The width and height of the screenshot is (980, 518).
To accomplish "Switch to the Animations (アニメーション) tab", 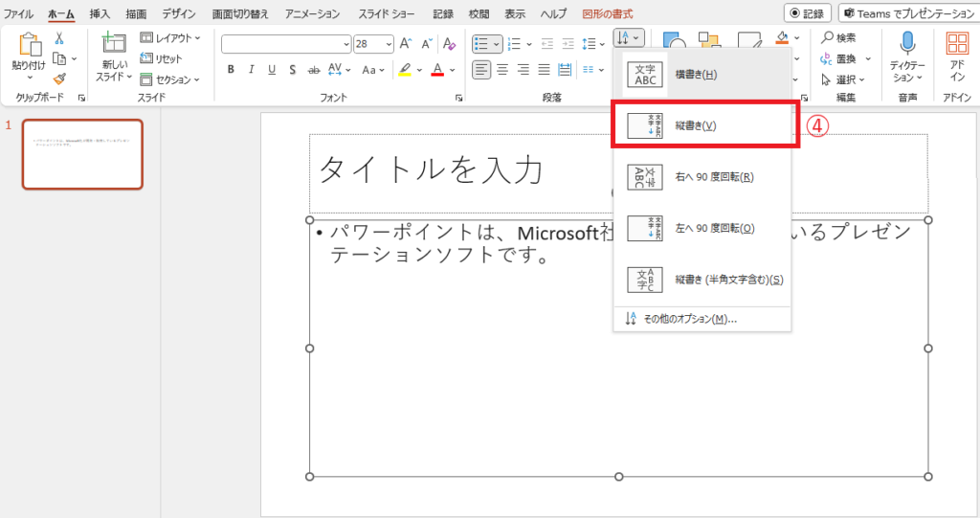I will click(x=313, y=13).
